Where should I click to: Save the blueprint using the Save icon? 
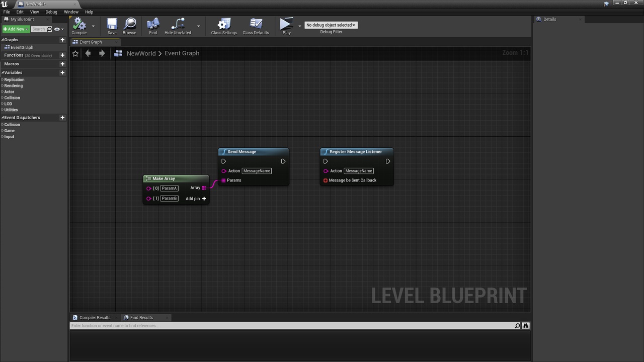112,24
